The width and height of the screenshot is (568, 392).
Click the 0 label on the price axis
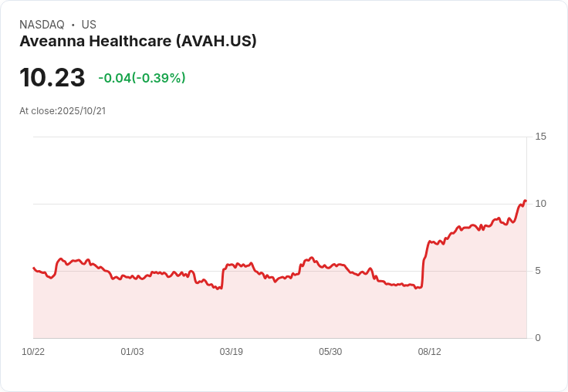(538, 338)
